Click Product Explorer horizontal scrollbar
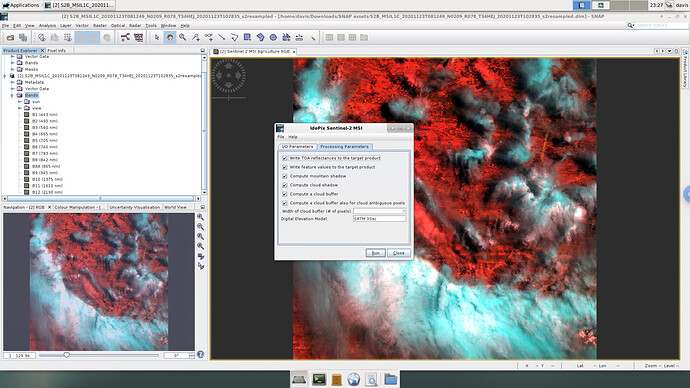 click(x=101, y=198)
